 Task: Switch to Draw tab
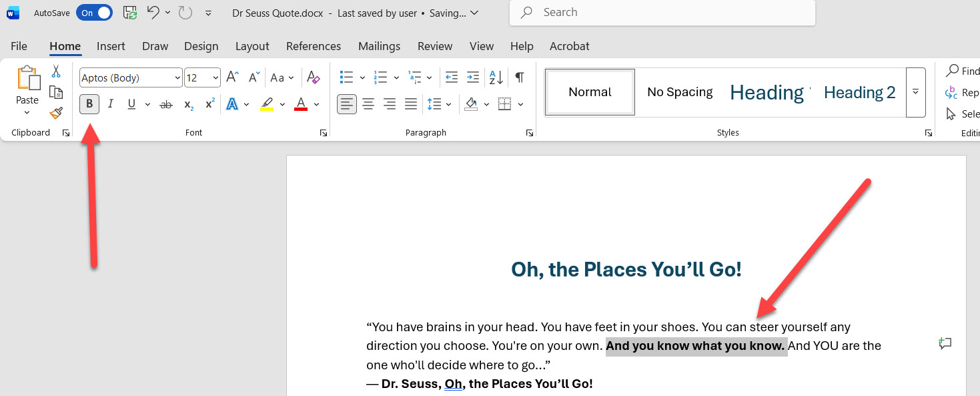tap(155, 46)
